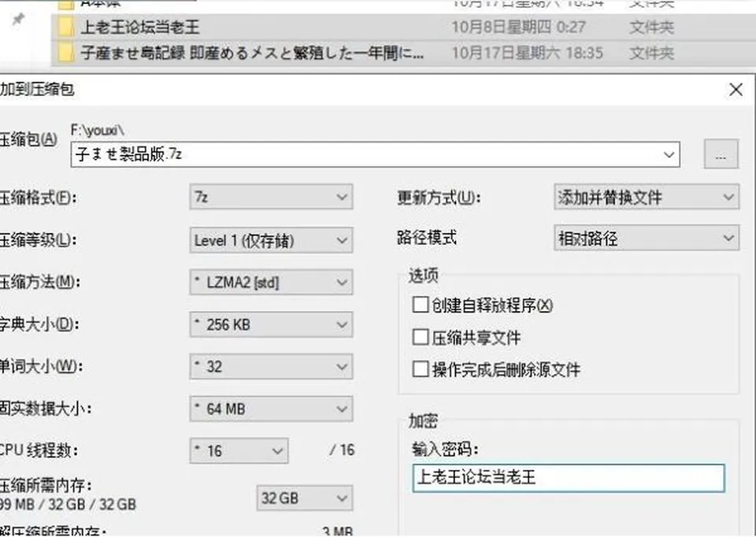Open the 压缩格式 dropdown showing 7z
The width and height of the screenshot is (756, 537).
[x=271, y=197]
